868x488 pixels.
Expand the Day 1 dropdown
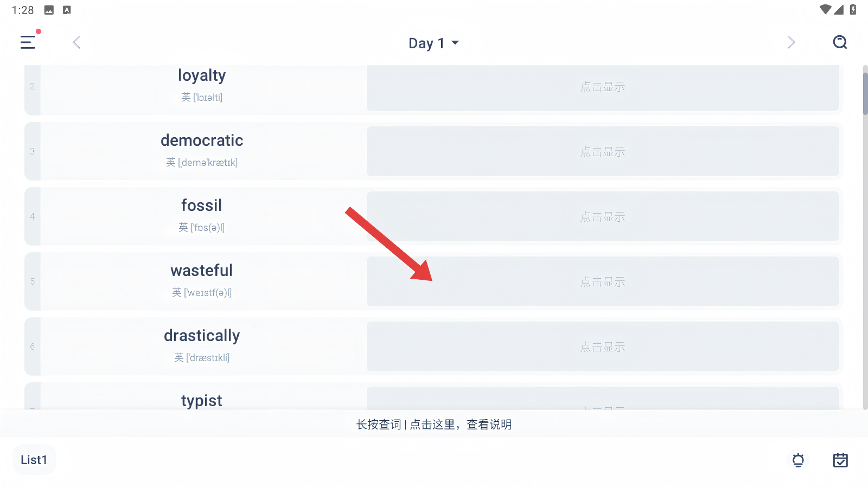tap(433, 43)
